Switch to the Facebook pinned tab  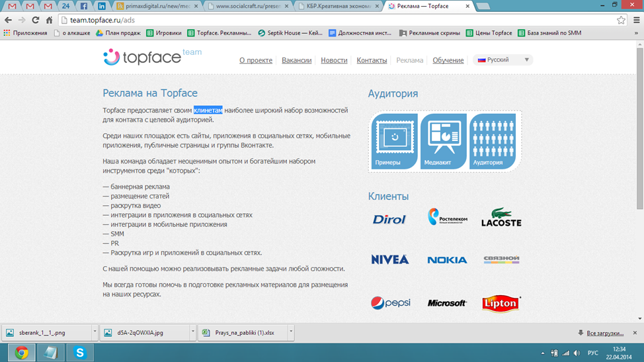tap(84, 6)
